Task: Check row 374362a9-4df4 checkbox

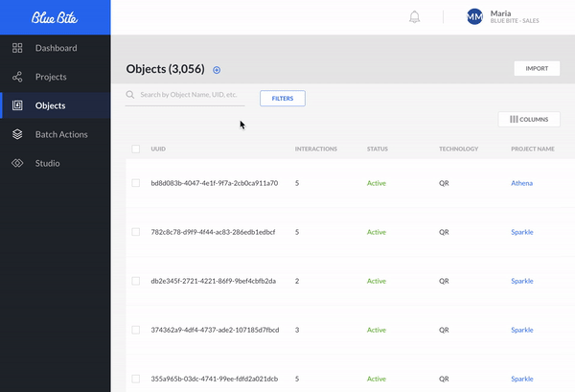Action: click(136, 330)
